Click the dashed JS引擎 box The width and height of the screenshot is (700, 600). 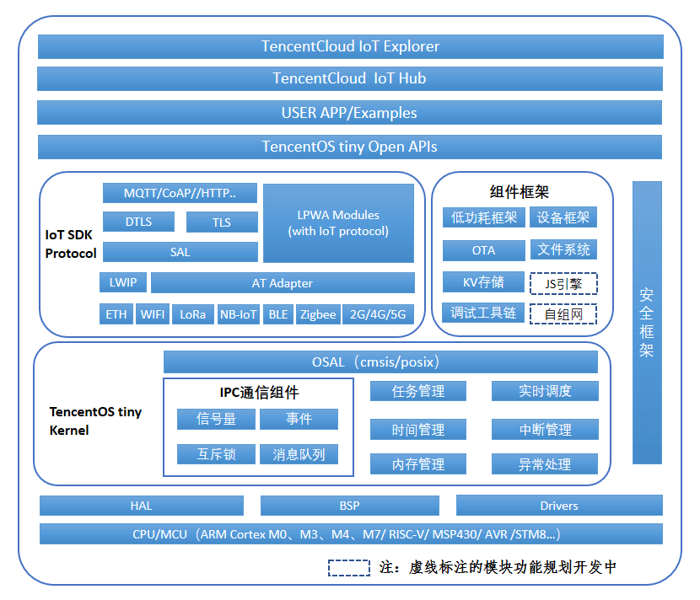click(563, 284)
